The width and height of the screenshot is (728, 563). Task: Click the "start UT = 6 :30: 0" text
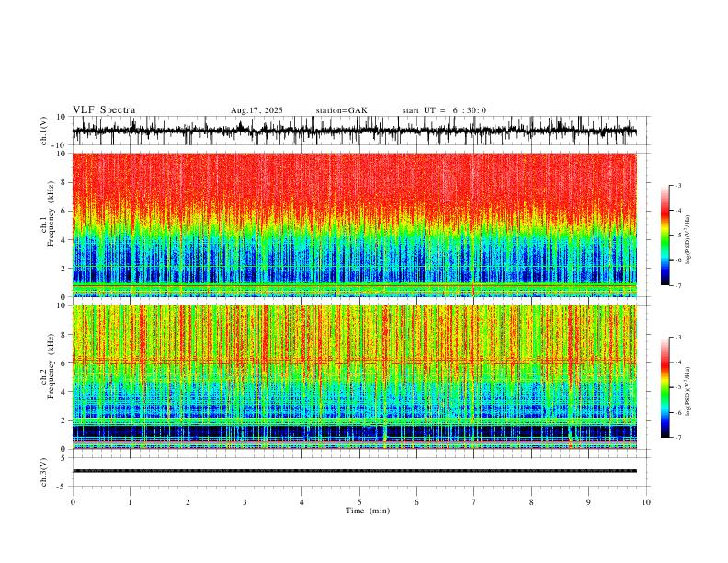[x=444, y=110]
